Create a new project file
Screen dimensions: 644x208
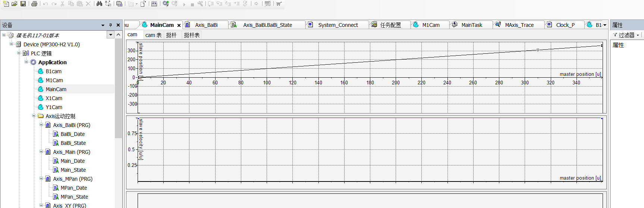[6, 4]
